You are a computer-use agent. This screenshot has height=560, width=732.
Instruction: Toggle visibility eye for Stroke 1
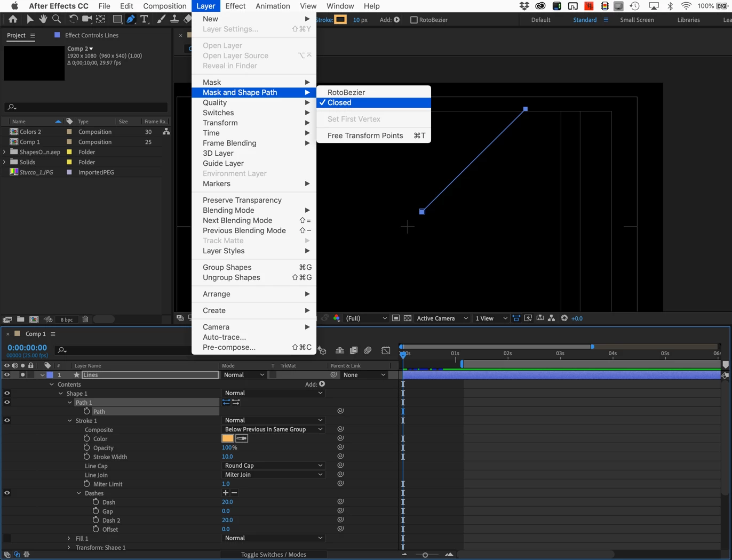7,420
